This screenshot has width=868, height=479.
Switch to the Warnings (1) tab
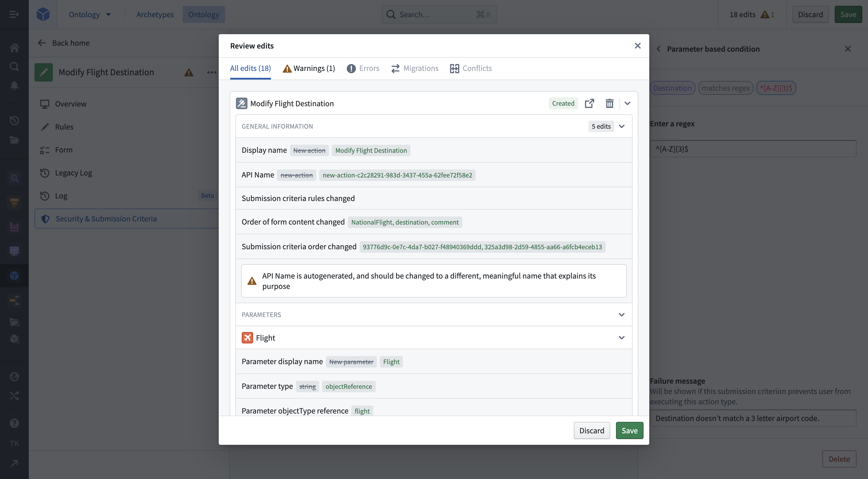[309, 68]
